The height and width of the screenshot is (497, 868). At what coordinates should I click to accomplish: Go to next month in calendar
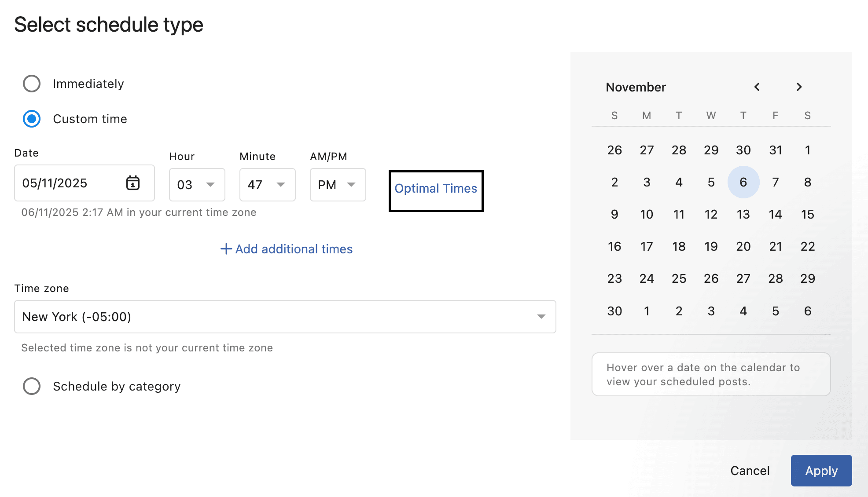click(799, 87)
